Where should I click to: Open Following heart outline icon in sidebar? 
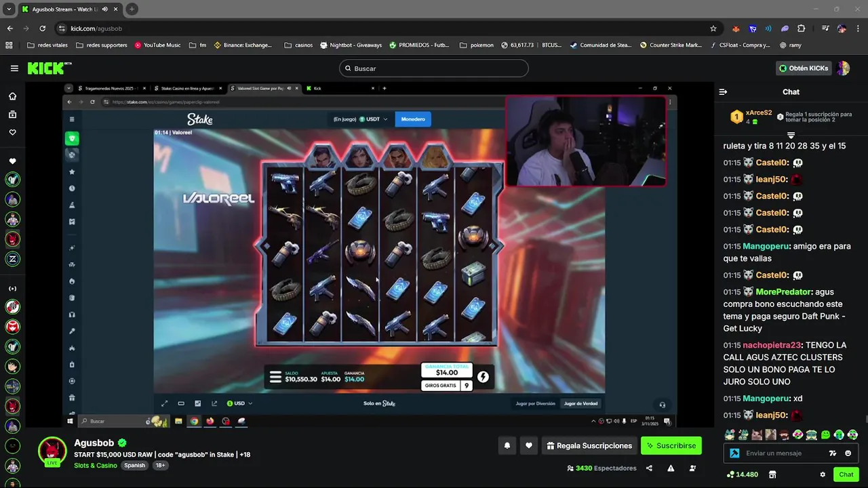pyautogui.click(x=12, y=132)
